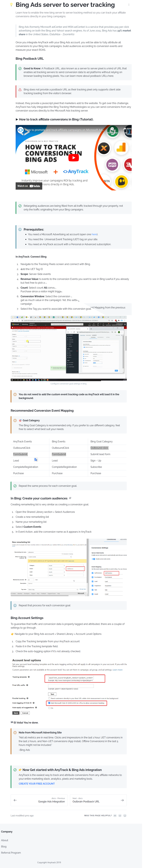
Task: Open CREATE YOUR FREE ACCOUNT link
Action: [37, 784]
